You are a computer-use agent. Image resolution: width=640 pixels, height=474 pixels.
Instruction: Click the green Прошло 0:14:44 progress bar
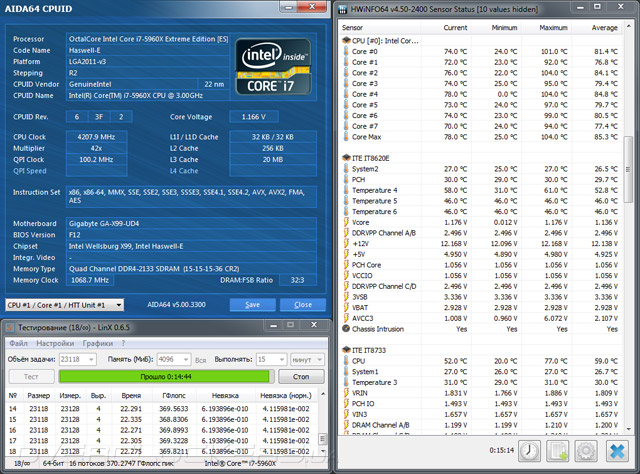[x=166, y=376]
